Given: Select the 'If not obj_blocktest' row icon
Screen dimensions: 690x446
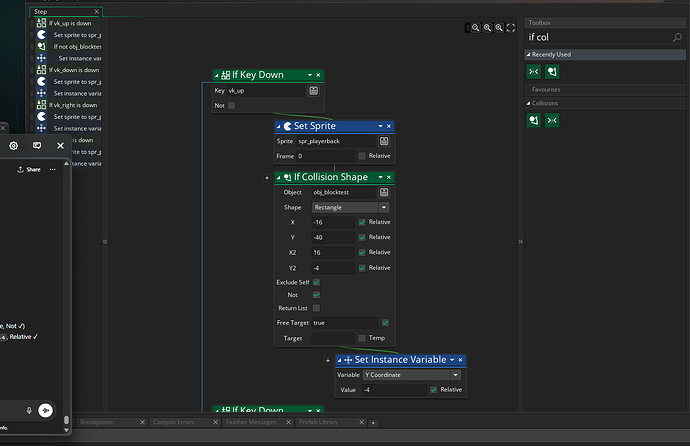Looking at the screenshot, I should click(x=41, y=46).
